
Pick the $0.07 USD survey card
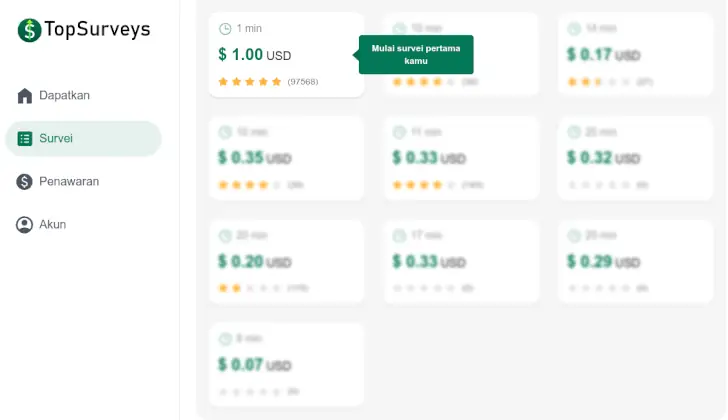[x=286, y=365]
